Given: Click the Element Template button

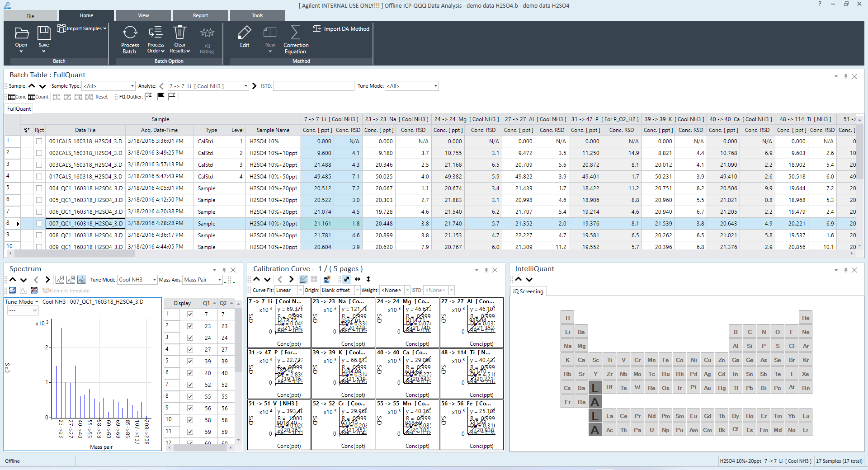Looking at the screenshot, I should [x=66, y=291].
